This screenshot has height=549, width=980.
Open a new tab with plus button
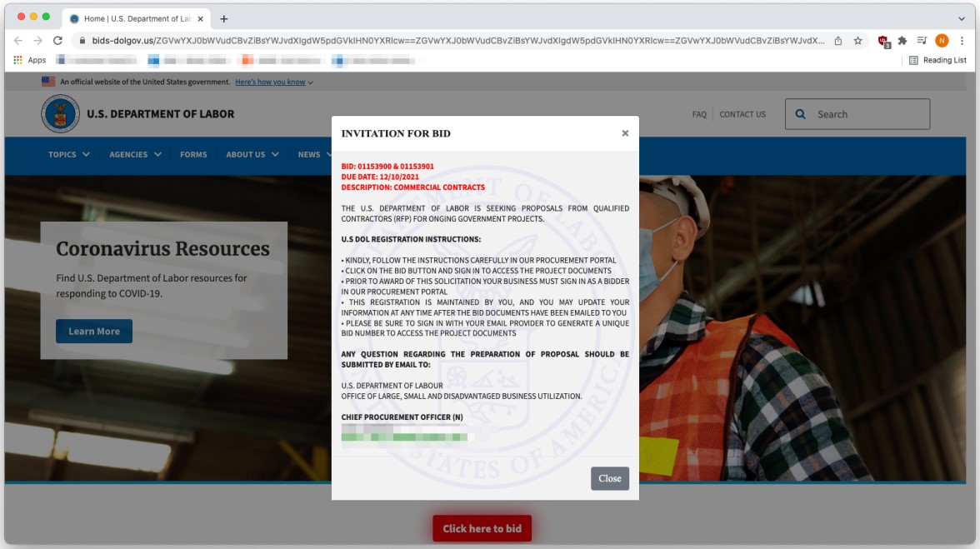click(223, 18)
